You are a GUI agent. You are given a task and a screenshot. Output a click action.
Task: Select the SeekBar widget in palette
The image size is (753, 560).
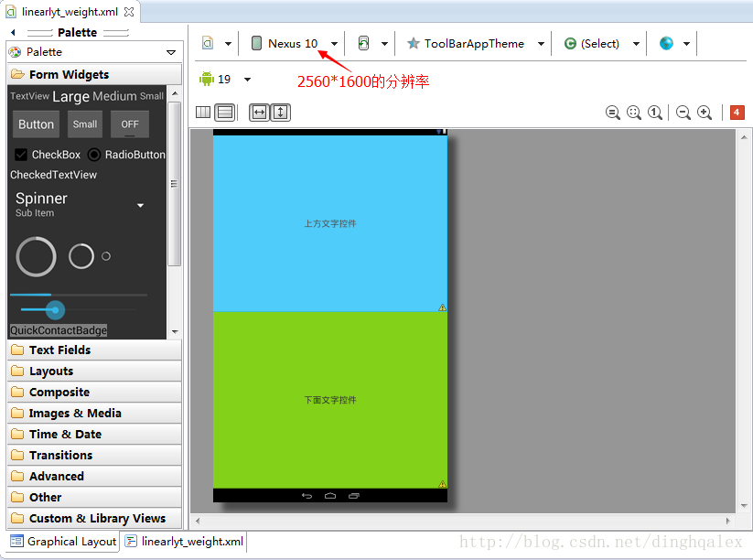point(79,310)
